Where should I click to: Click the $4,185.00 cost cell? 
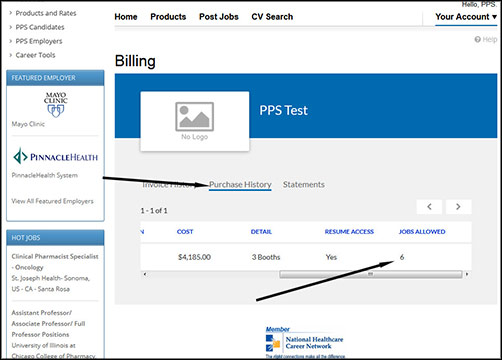[194, 257]
